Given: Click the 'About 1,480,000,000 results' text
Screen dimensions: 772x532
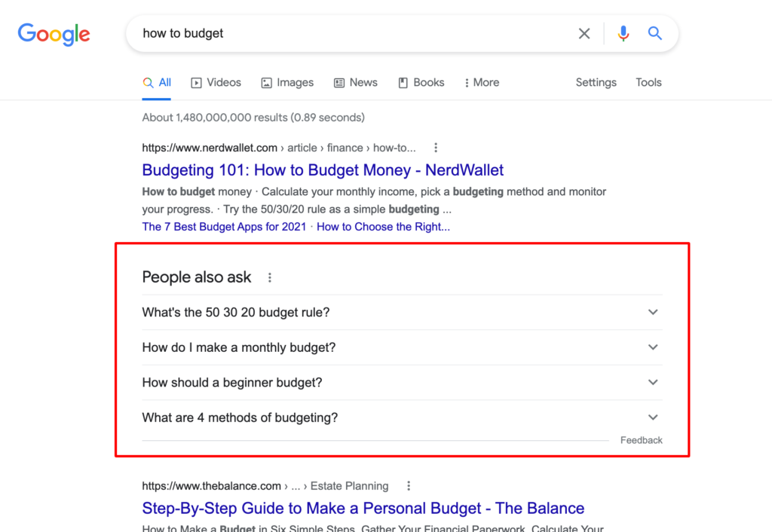Looking at the screenshot, I should pyautogui.click(x=253, y=118).
